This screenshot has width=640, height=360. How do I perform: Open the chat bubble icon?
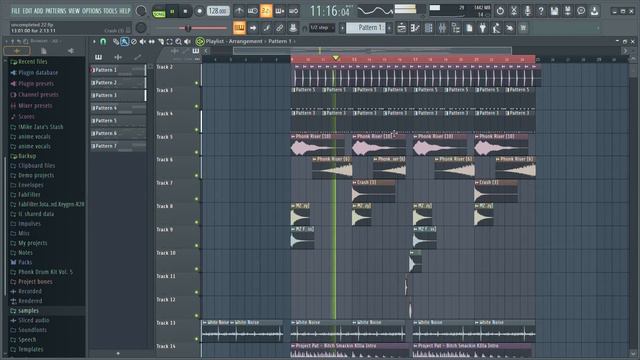581,11
